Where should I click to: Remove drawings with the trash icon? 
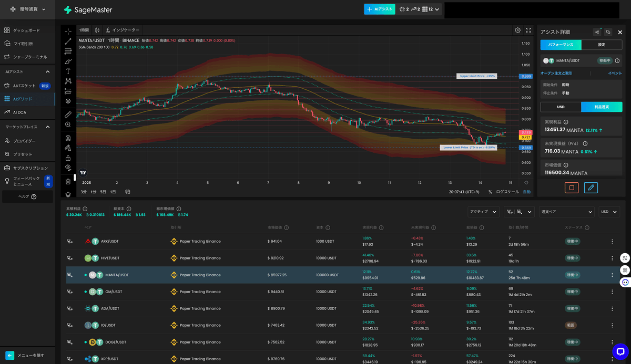pos(68,182)
